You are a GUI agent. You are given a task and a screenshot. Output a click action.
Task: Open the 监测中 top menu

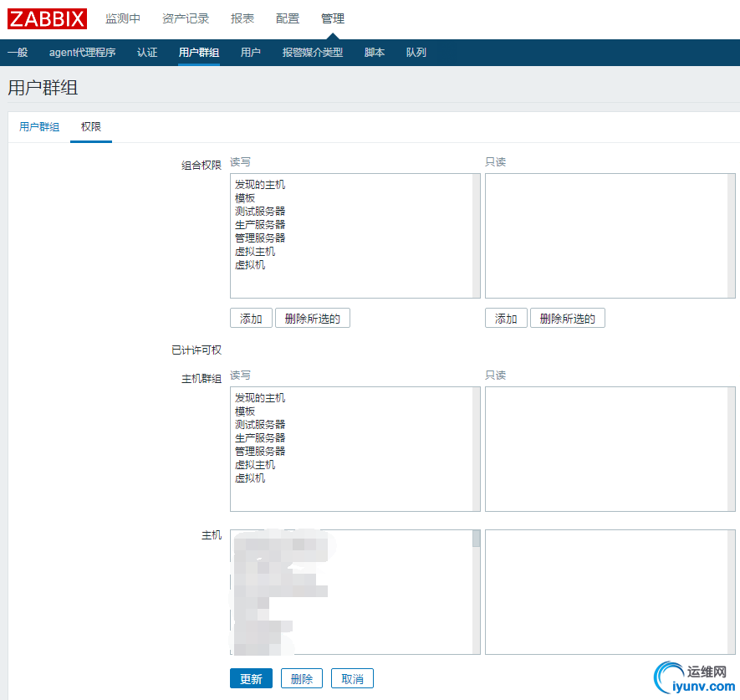[x=123, y=18]
